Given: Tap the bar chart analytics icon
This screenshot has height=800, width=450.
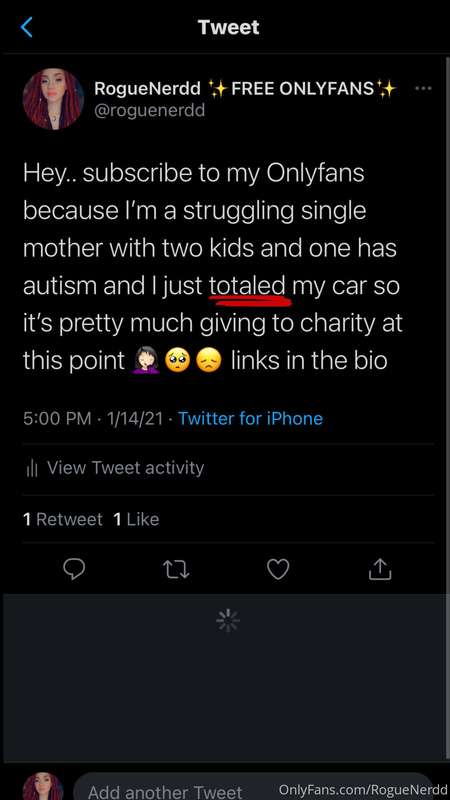Looking at the screenshot, I should point(32,468).
